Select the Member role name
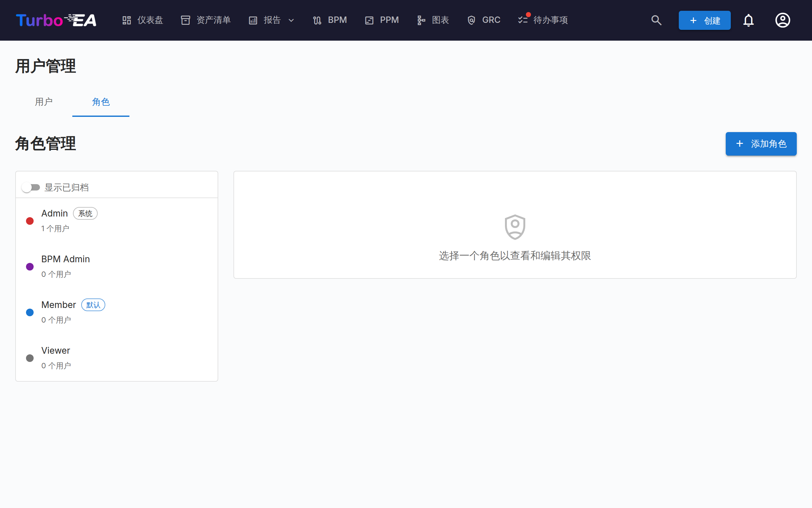This screenshot has width=812, height=508. pos(58,305)
